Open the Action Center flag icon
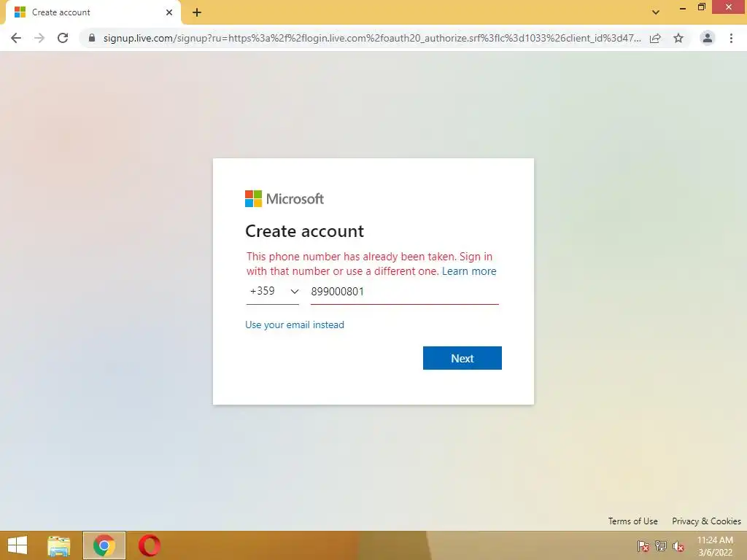 coord(643,546)
